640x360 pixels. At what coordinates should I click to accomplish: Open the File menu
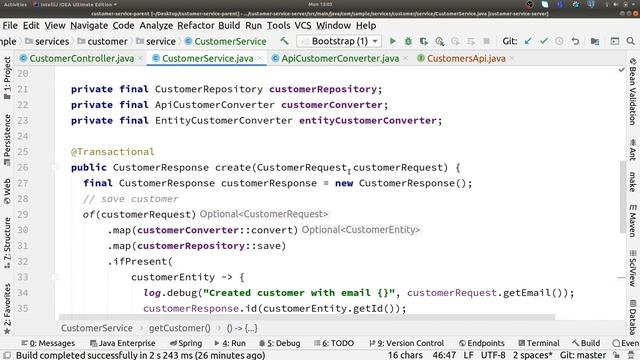coord(10,25)
